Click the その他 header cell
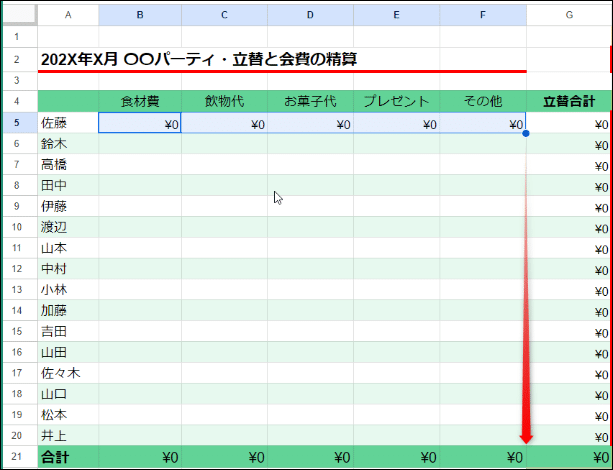 (483, 101)
